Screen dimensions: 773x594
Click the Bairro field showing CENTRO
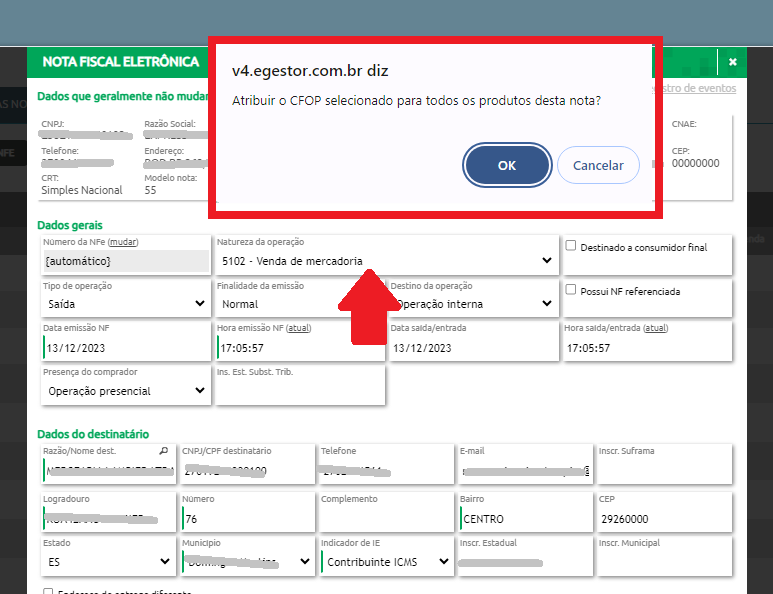(526, 519)
